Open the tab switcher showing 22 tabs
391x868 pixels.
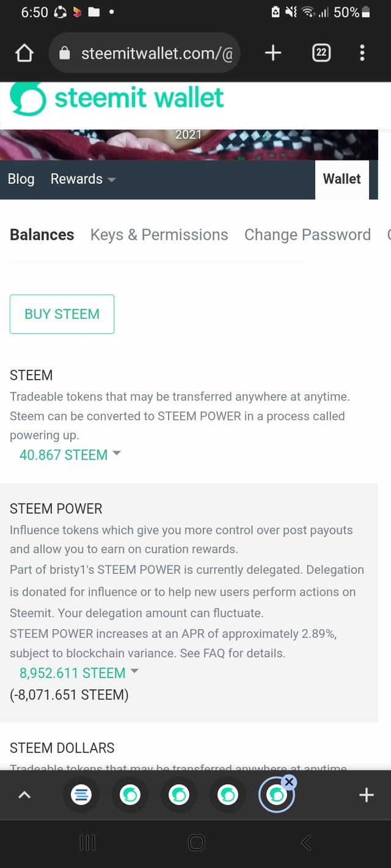pyautogui.click(x=321, y=53)
